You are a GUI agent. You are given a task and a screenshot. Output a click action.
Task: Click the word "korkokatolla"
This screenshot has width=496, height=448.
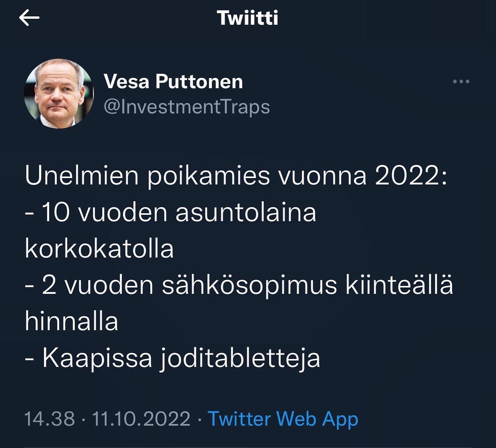99,249
